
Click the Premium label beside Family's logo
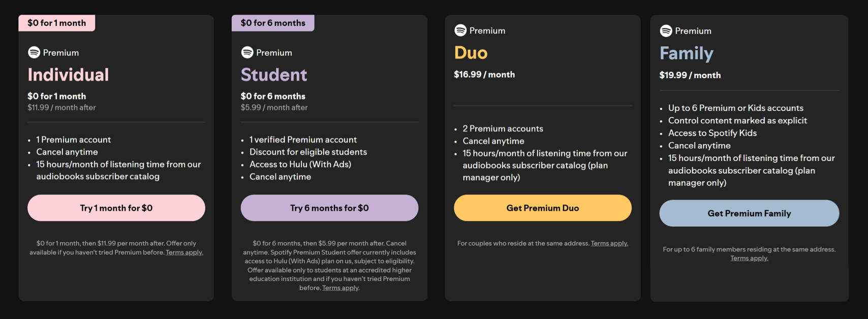click(x=693, y=30)
